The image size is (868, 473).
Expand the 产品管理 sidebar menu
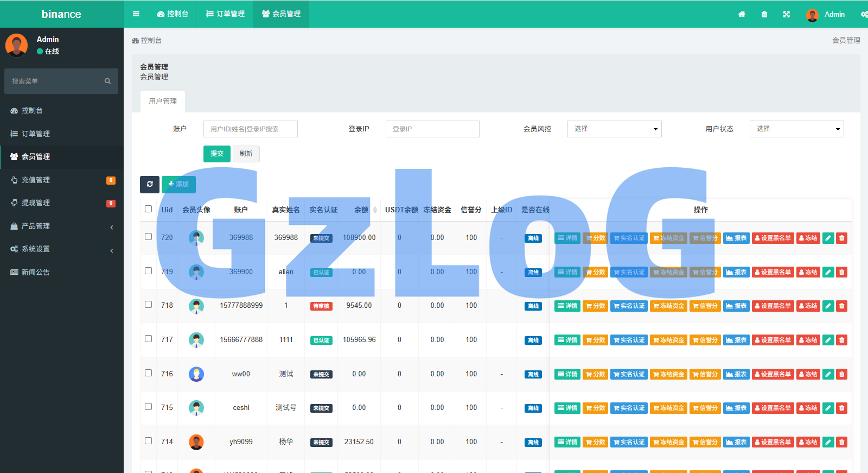pos(62,226)
